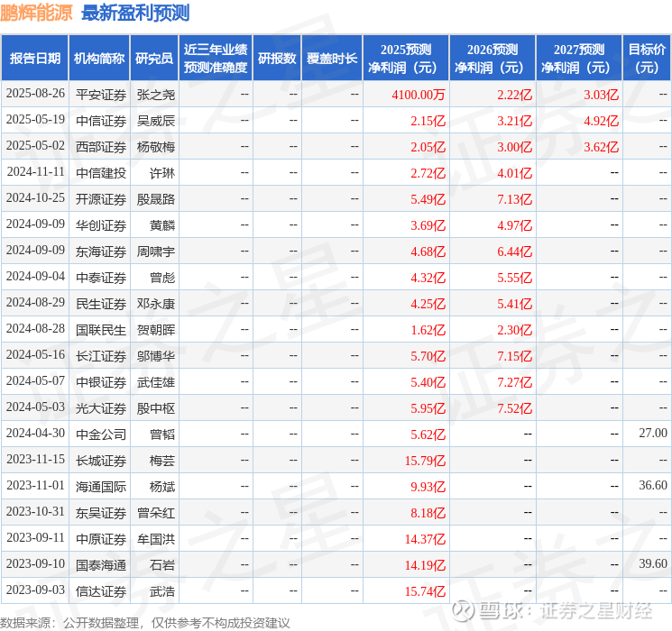Select 2027 forecast 3.03亿

coord(601,95)
